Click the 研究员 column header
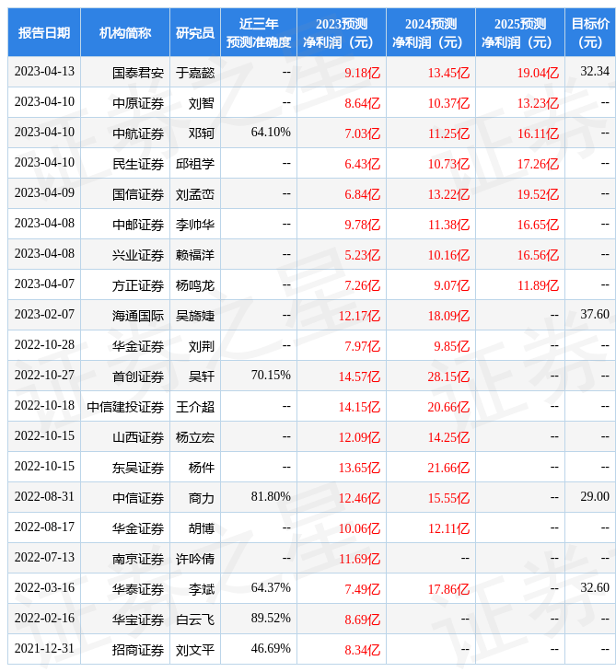The image size is (616, 672). click(195, 32)
